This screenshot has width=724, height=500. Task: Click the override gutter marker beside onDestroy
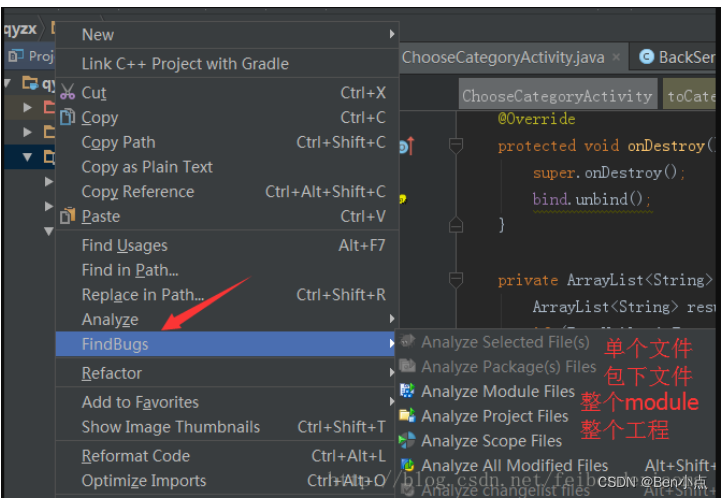(406, 146)
